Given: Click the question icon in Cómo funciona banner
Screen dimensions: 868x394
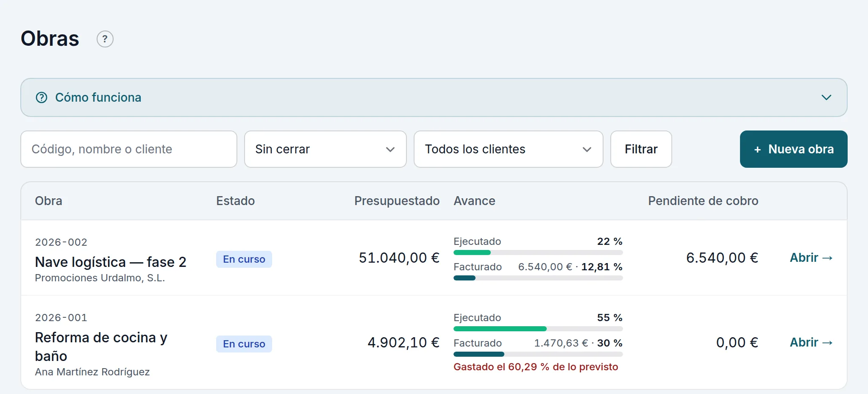Looking at the screenshot, I should pyautogui.click(x=42, y=97).
